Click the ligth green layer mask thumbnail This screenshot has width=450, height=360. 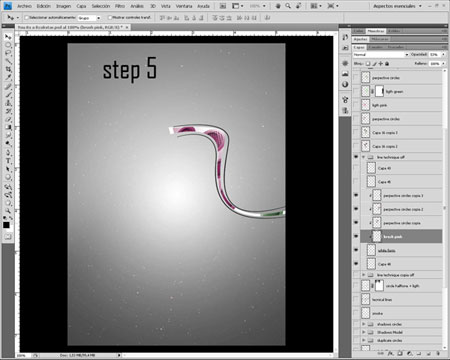point(379,91)
